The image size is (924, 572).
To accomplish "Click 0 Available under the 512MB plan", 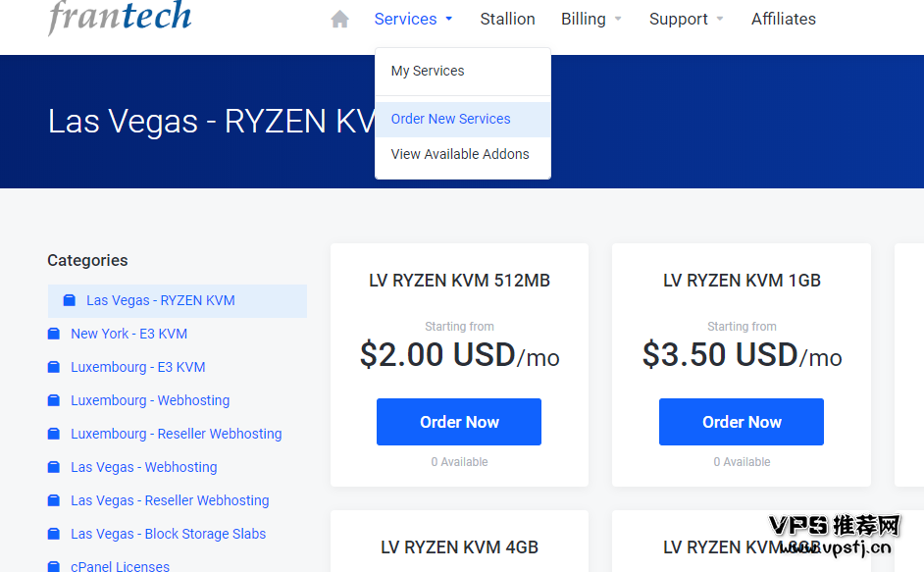I will click(460, 462).
